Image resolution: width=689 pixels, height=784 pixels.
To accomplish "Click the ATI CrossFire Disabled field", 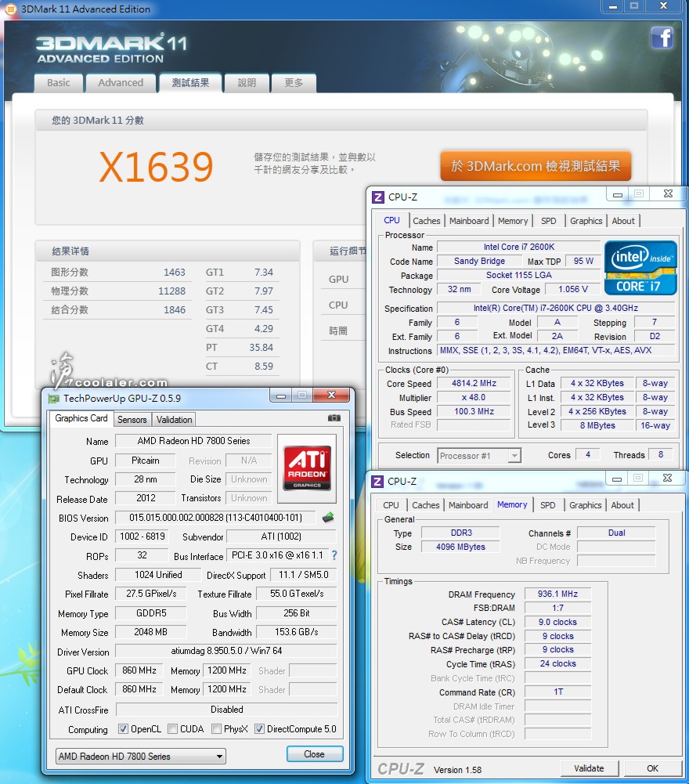I will 226,710.
